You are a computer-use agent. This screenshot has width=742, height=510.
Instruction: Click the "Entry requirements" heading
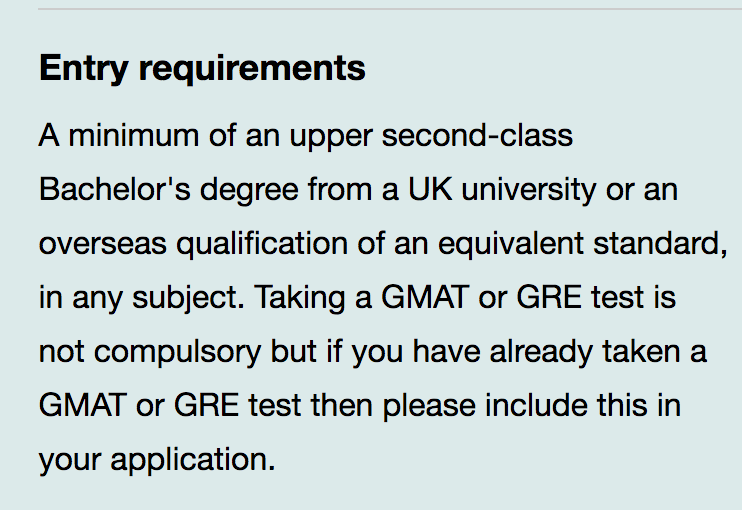click(x=202, y=69)
